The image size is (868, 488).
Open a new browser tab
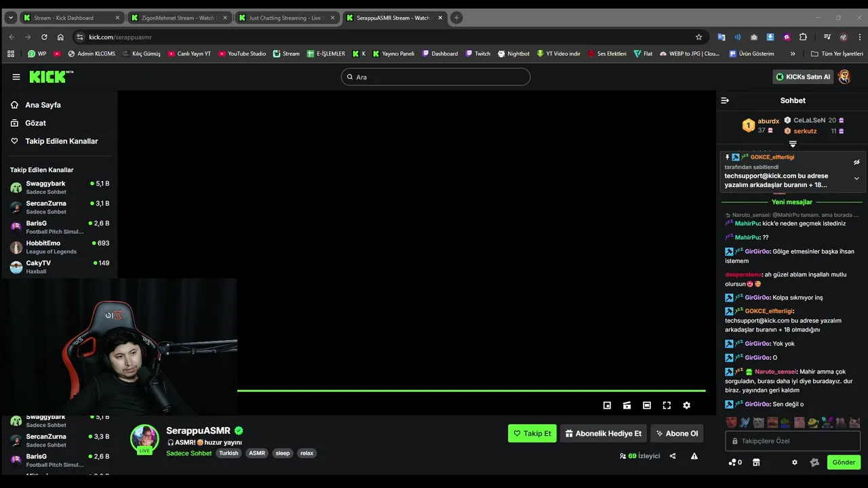coord(456,18)
